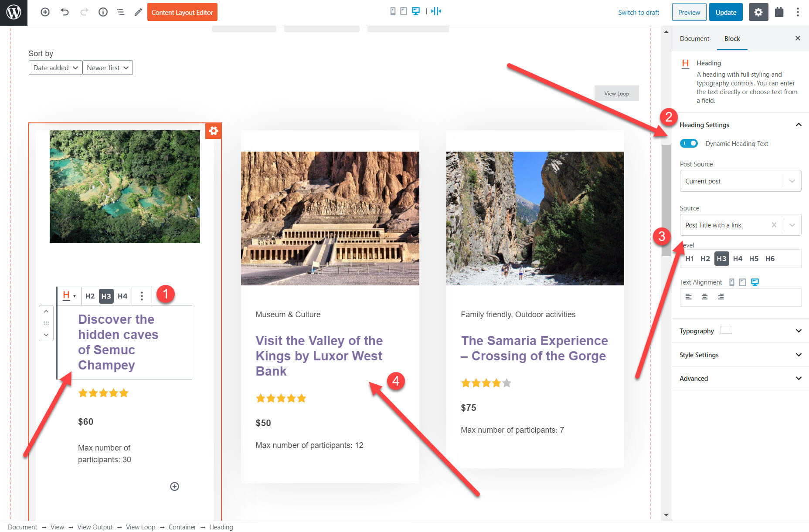The width and height of the screenshot is (809, 532).
Task: Open the WordPress logo menu
Action: [x=14, y=12]
